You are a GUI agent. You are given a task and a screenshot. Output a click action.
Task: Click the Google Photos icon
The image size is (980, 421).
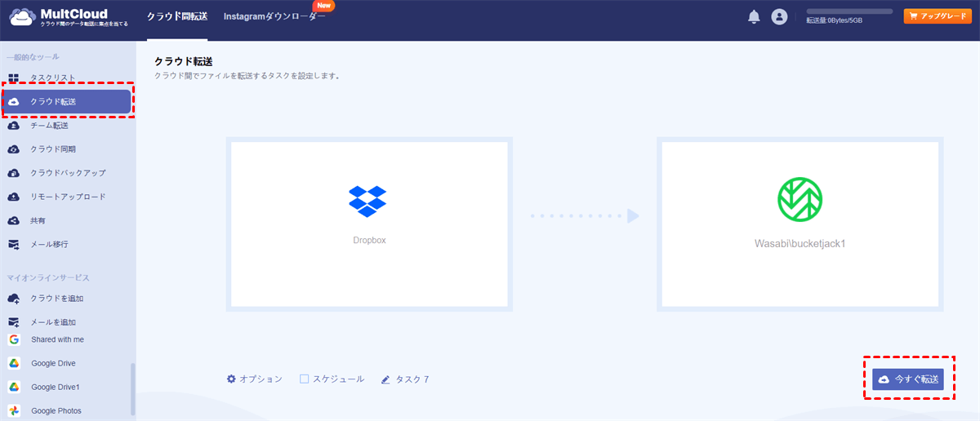14,410
